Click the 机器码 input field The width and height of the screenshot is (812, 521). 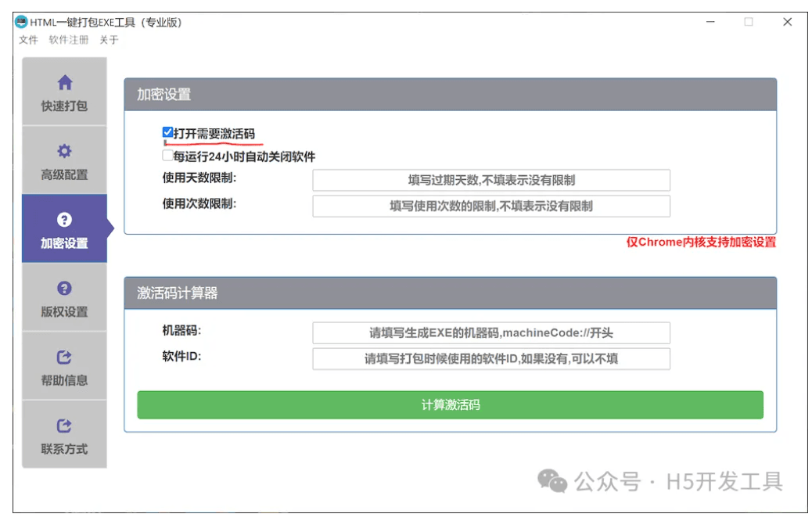491,332
